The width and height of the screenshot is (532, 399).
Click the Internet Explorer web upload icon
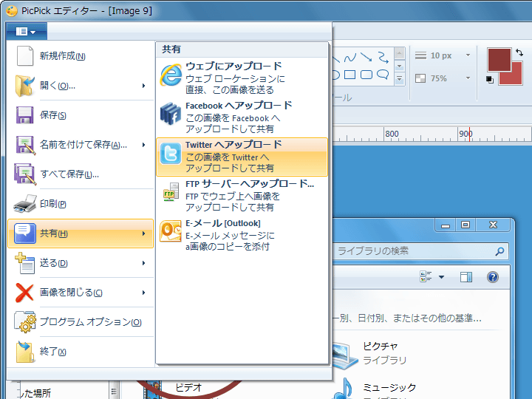point(171,75)
